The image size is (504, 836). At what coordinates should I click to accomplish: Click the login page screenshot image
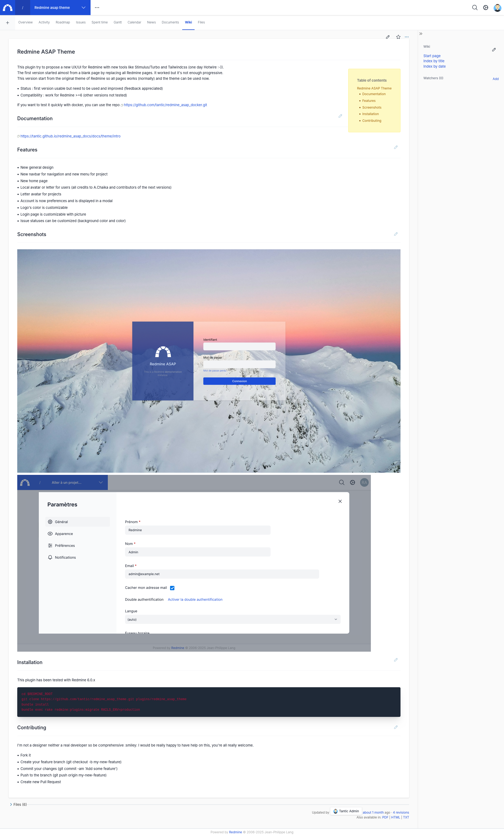tap(209, 361)
